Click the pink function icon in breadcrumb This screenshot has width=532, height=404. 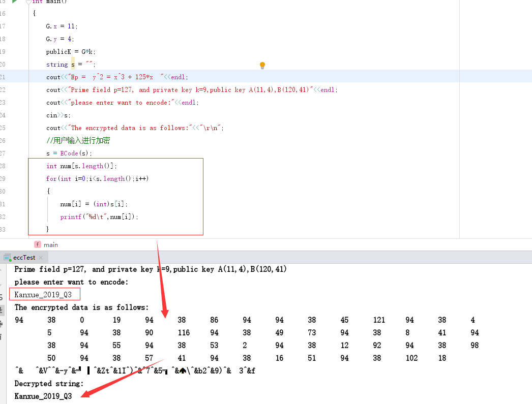click(x=37, y=244)
